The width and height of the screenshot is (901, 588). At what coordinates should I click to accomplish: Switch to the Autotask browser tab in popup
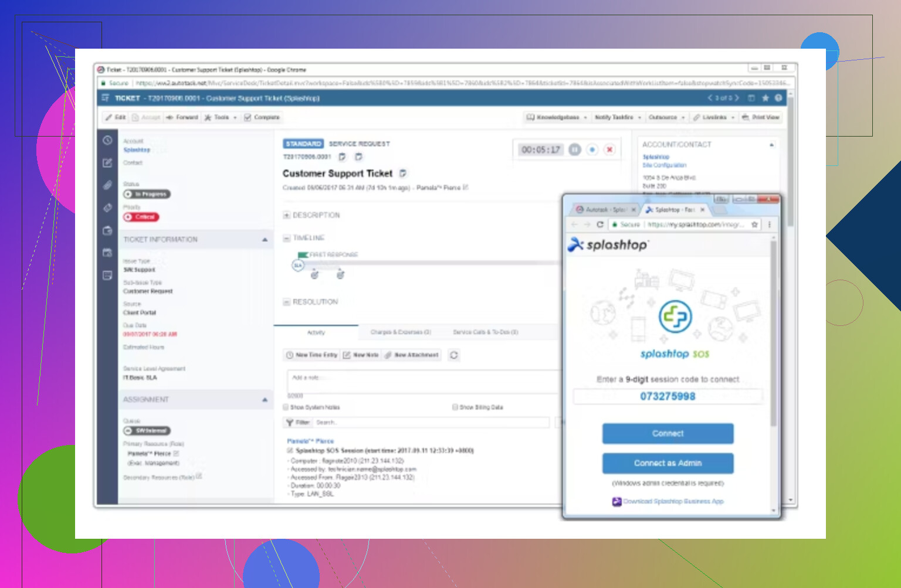[605, 209]
